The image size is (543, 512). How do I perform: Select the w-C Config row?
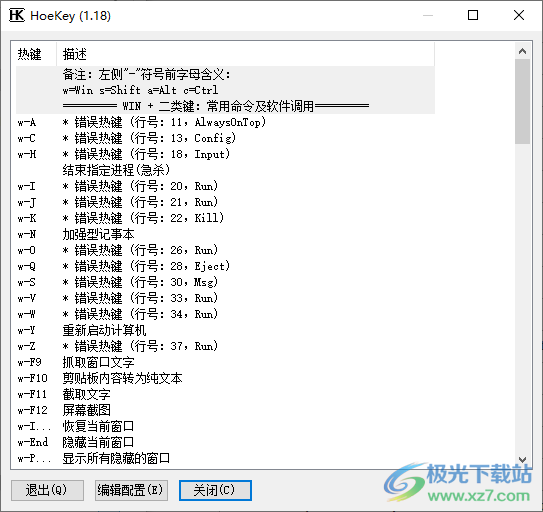coord(225,138)
